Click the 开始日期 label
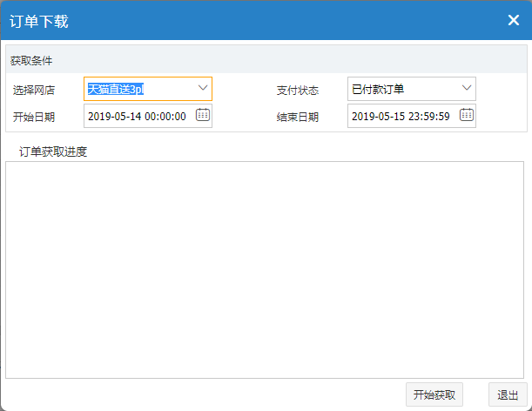This screenshot has height=411, width=532. pyautogui.click(x=34, y=117)
